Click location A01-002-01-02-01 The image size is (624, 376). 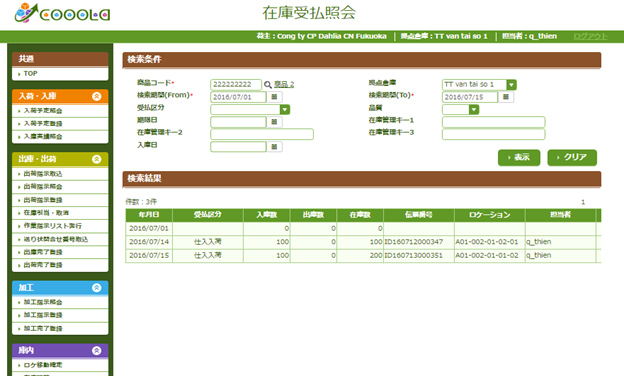(487, 242)
